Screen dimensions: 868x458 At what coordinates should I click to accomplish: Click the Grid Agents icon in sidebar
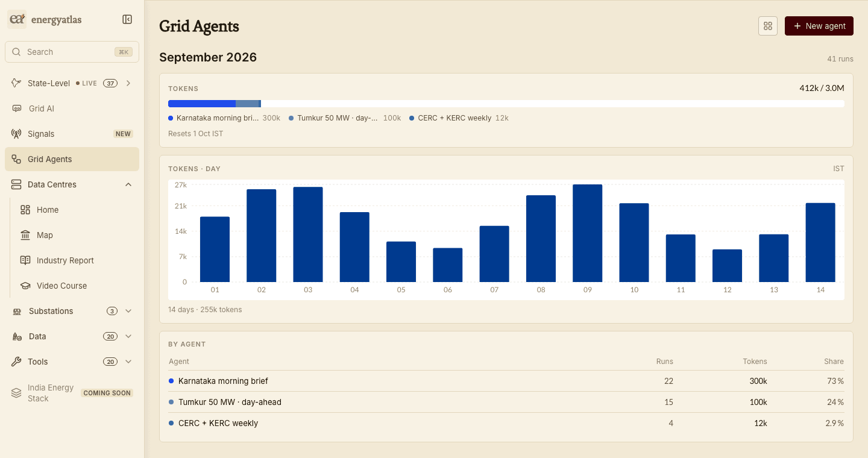[16, 159]
